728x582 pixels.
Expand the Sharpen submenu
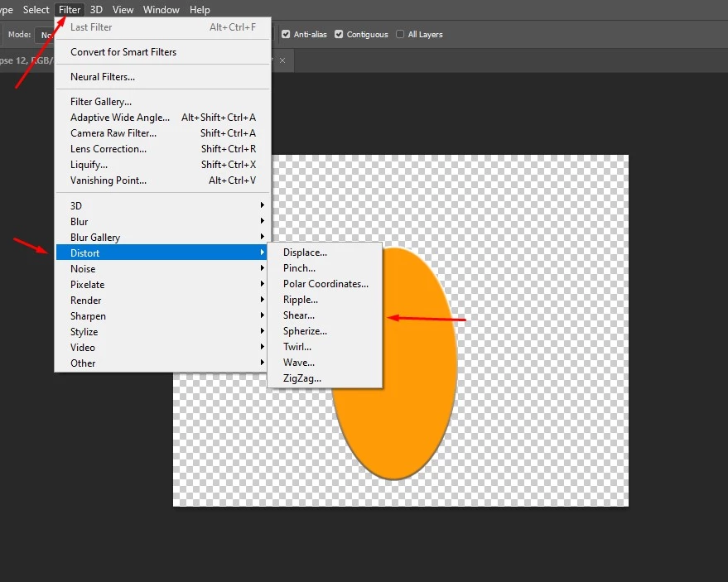(162, 316)
